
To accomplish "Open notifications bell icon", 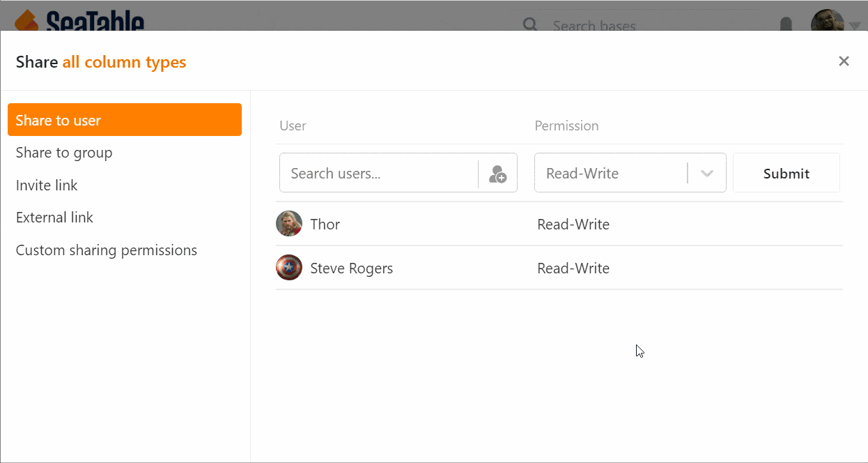I will (x=786, y=25).
